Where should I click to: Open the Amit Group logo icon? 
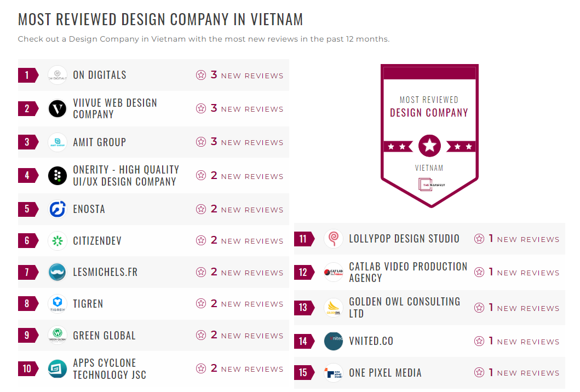(x=58, y=142)
